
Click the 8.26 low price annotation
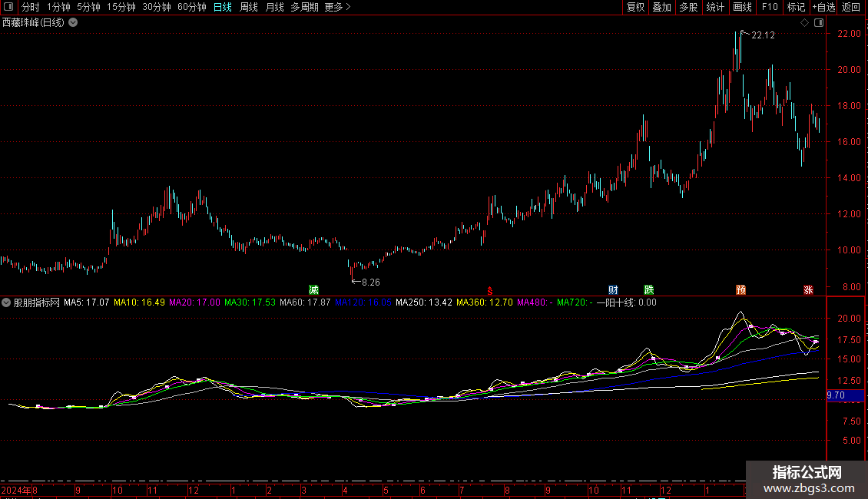pyautogui.click(x=371, y=283)
